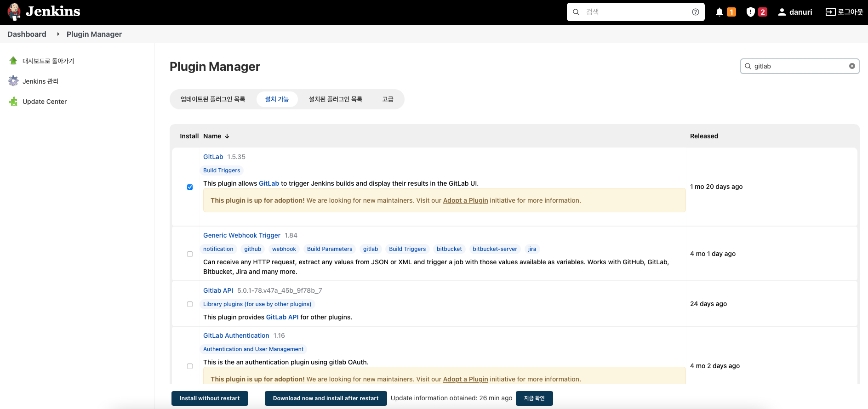Click the bitbucket tag label
Image resolution: width=868 pixels, height=409 pixels.
449,249
